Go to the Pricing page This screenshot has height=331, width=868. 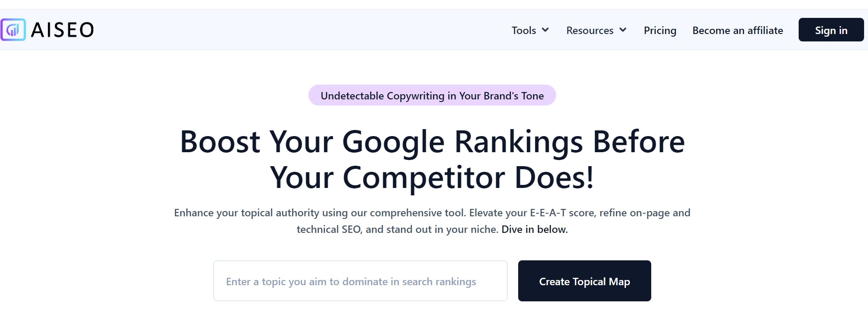660,30
